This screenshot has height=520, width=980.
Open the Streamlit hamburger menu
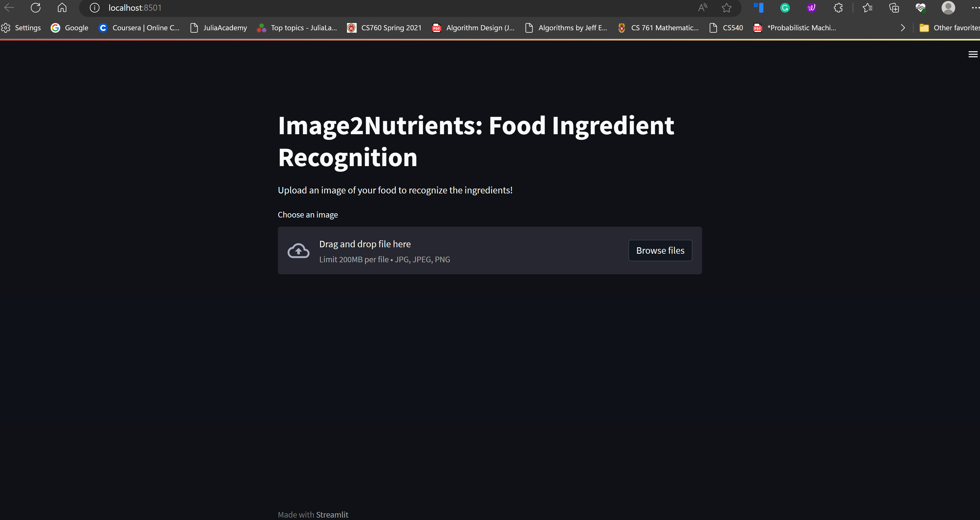click(x=973, y=54)
